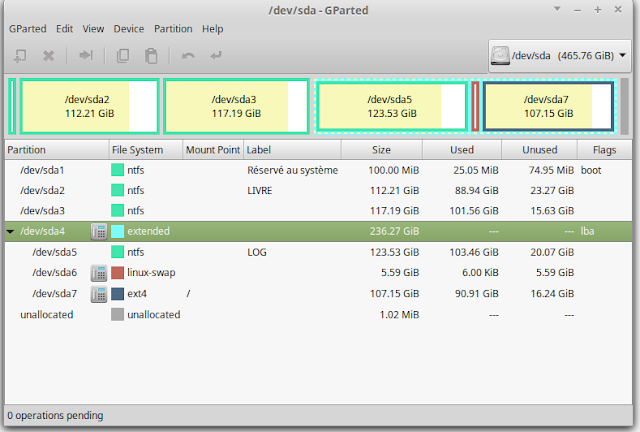The width and height of the screenshot is (640, 432).
Task: Select the /dev/sda3 block in the disk map
Action: tap(236, 106)
